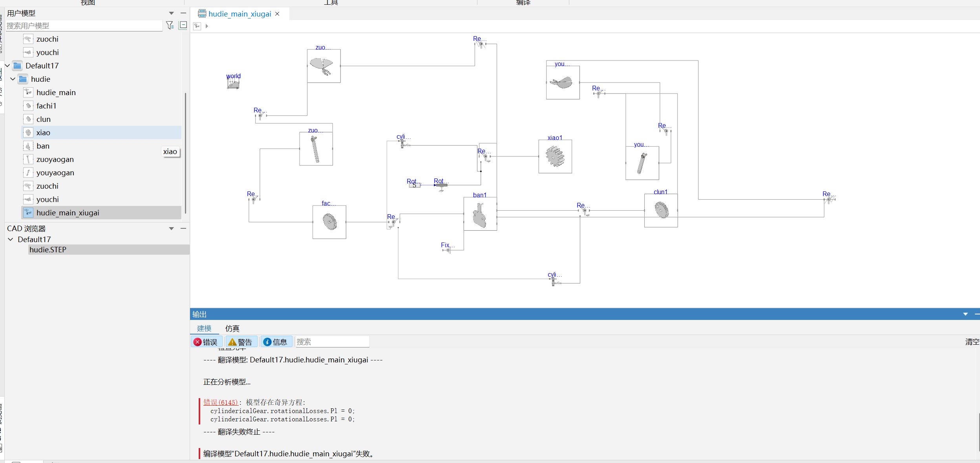980x463 pixels.
Task: Select the Rot... speed source with ground symbol
Action: 441,186
